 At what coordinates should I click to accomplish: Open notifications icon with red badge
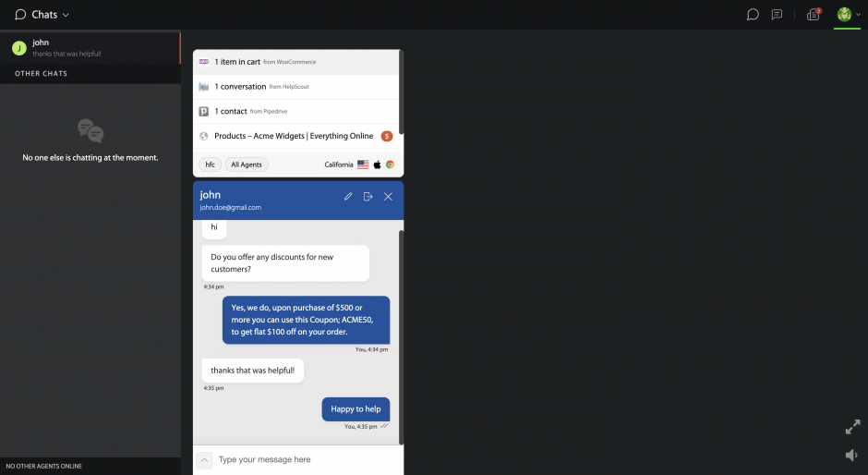tap(814, 15)
